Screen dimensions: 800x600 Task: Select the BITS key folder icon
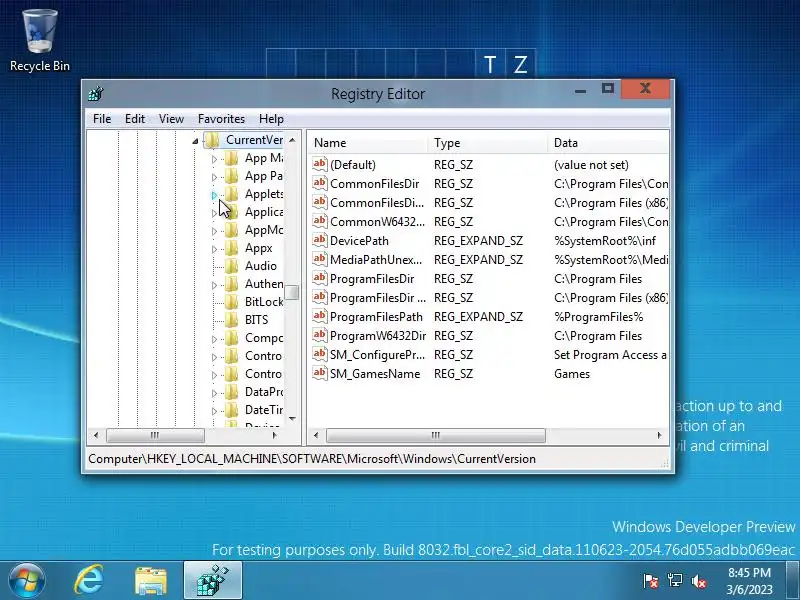point(231,320)
